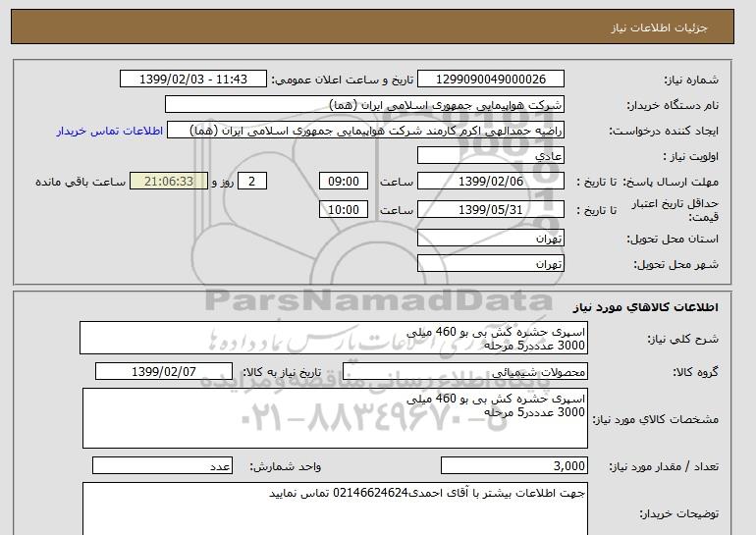This screenshot has height=535, width=756.
Task: Click the حداقل تاریخ اعتبار قیمت label
Action: [675, 210]
